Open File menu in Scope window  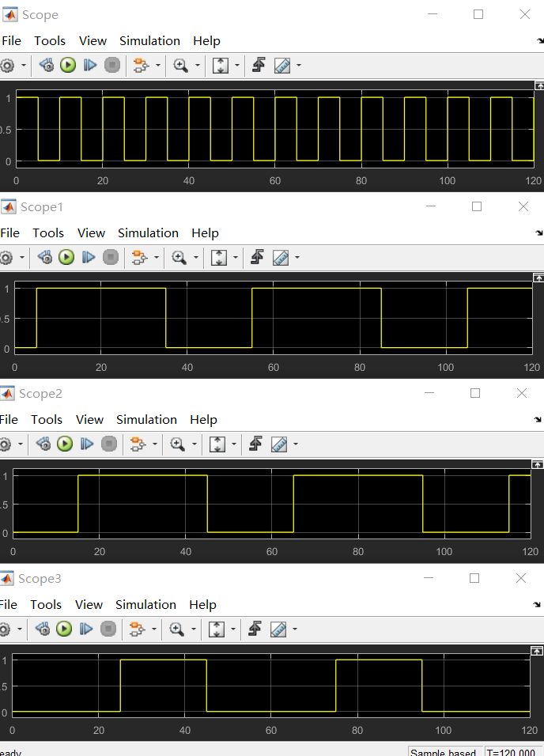[11, 41]
